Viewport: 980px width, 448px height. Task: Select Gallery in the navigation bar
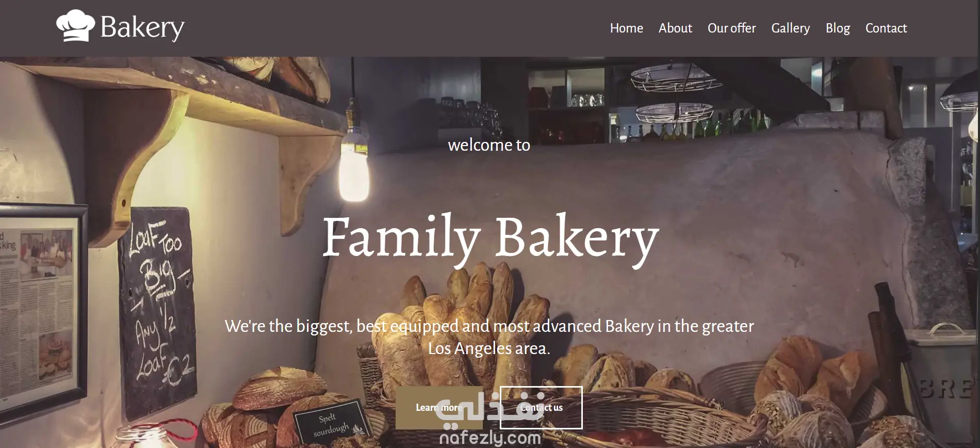(790, 28)
